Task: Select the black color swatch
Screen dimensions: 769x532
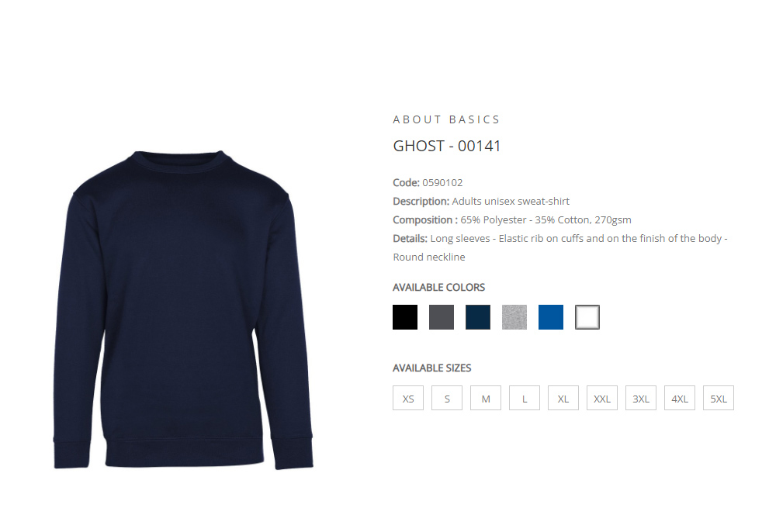Action: point(405,316)
